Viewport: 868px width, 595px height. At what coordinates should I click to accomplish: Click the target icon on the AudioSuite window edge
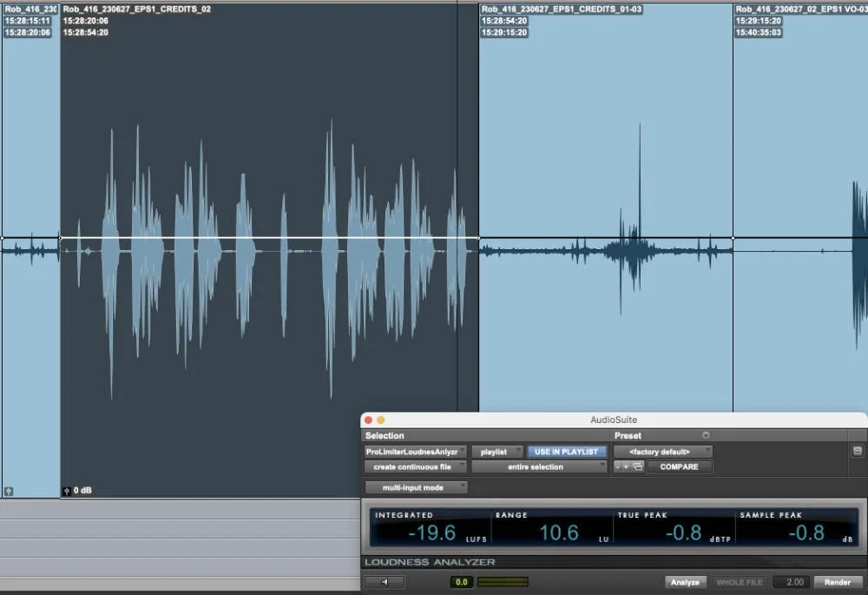click(x=858, y=449)
